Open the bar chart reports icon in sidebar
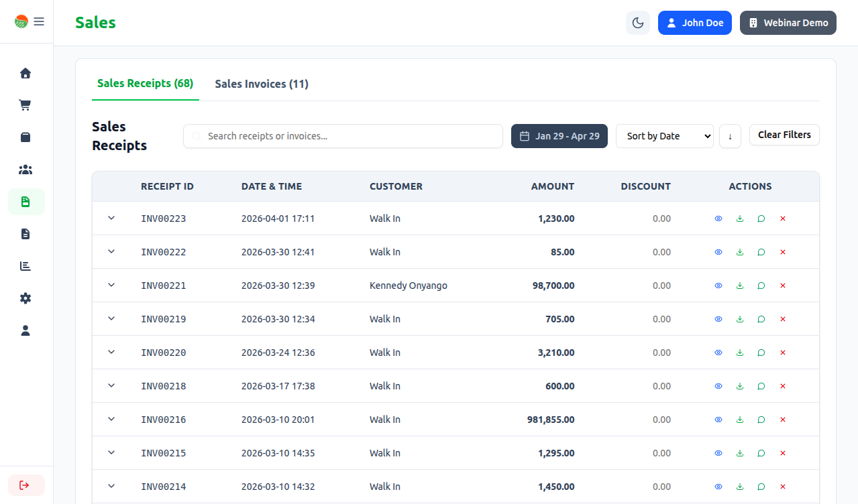This screenshot has height=504, width=858. [x=25, y=266]
